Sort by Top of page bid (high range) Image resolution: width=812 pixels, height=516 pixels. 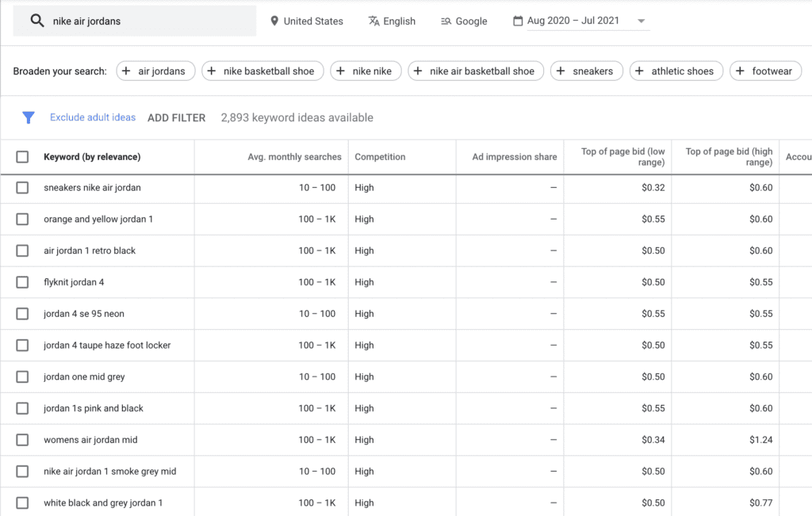pyautogui.click(x=729, y=157)
